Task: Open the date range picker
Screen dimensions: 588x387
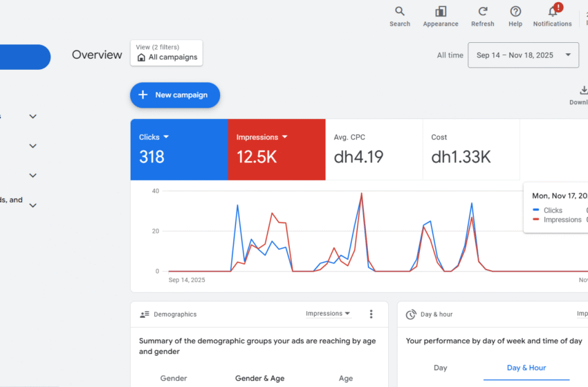Action: click(523, 55)
